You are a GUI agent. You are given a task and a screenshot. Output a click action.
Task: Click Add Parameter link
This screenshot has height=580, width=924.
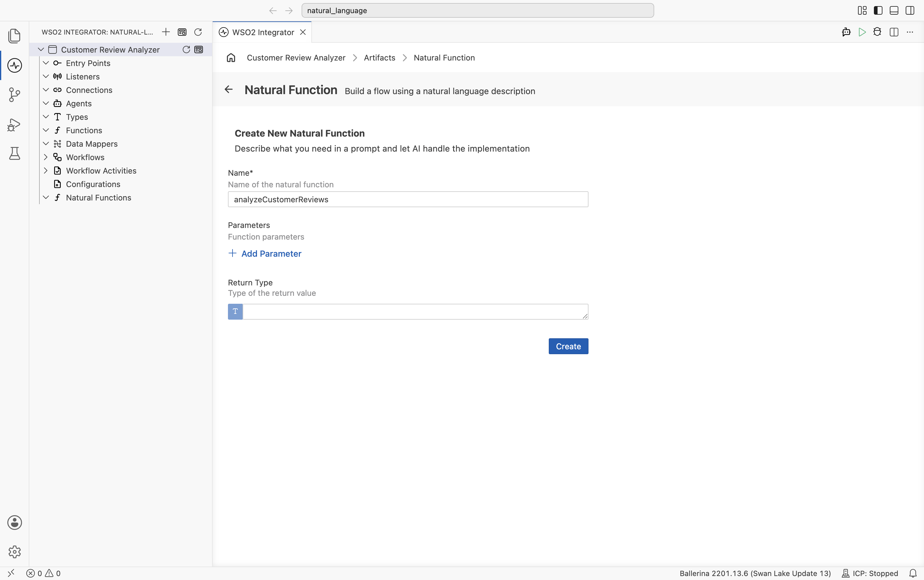(265, 254)
